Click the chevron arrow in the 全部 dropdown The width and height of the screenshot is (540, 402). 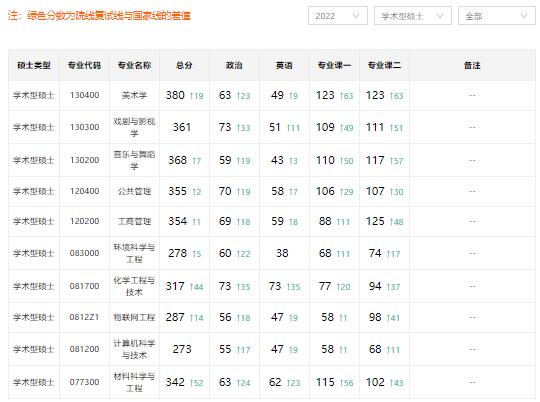pos(524,16)
